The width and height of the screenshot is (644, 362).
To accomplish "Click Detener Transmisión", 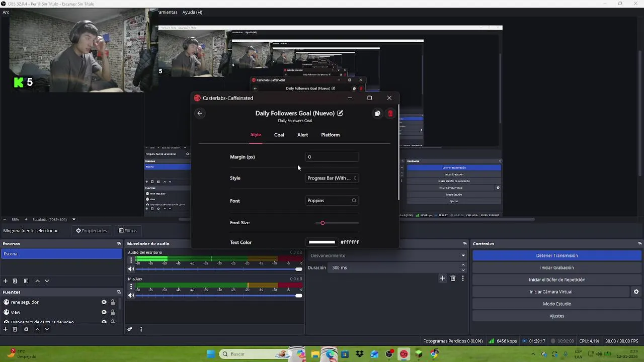I will (556, 255).
